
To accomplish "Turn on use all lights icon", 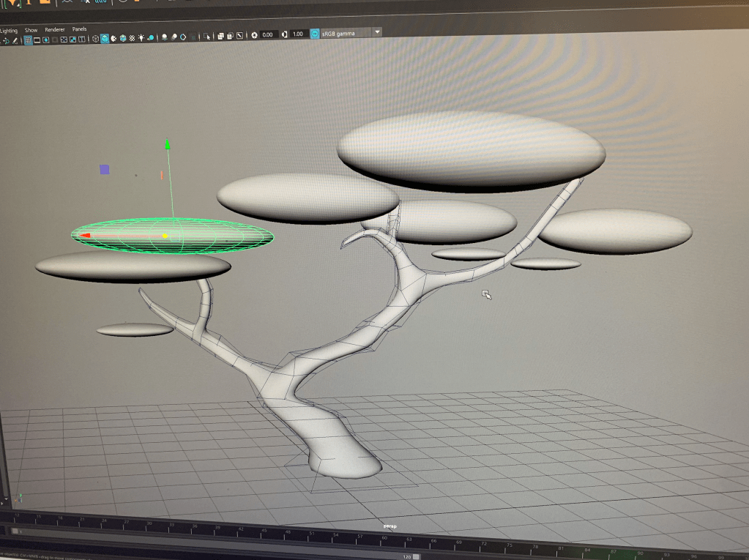I will click(x=141, y=38).
